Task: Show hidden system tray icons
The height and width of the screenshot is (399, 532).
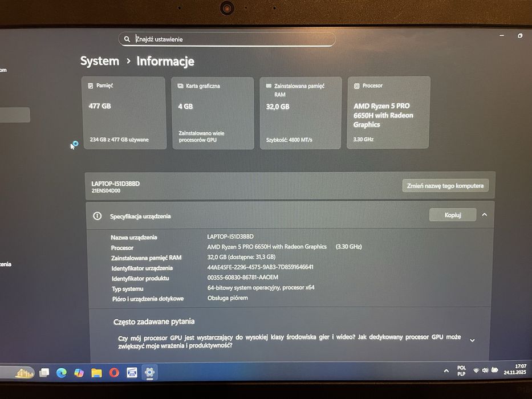Action: click(x=446, y=371)
